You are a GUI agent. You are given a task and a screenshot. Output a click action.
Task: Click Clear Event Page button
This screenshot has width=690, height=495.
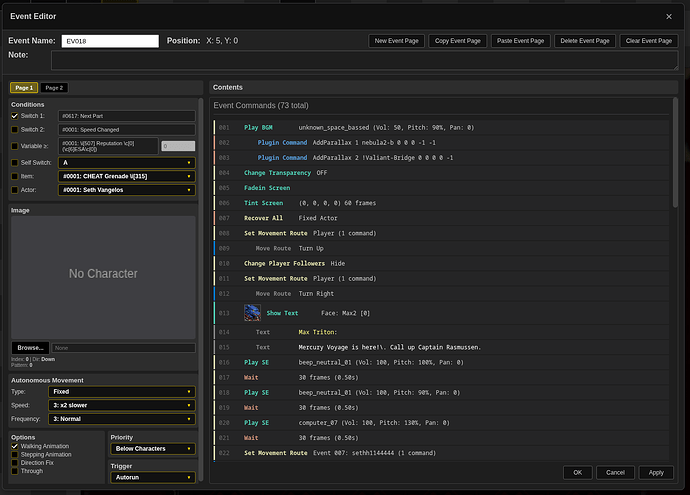(x=649, y=41)
